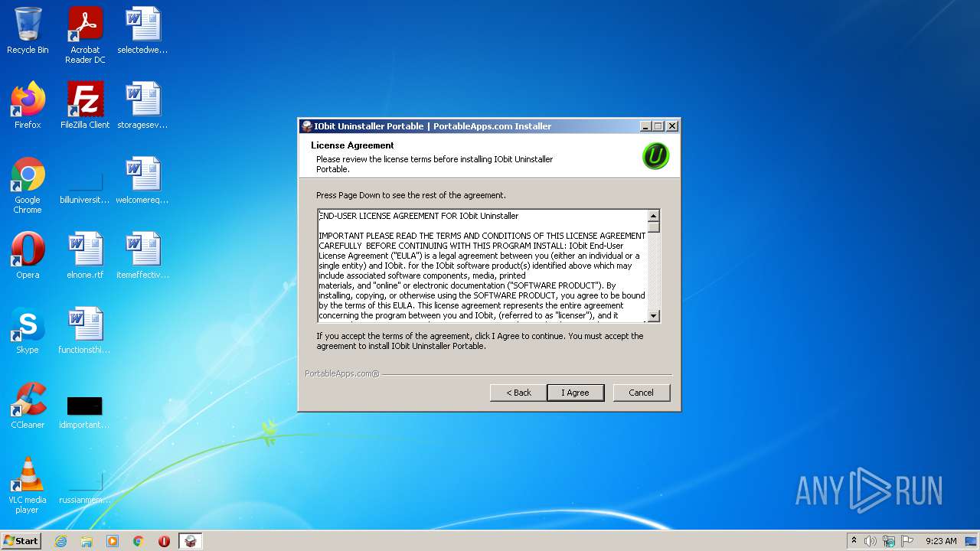The width and height of the screenshot is (980, 551).
Task: Click inside the EULA text box
Action: pos(482,266)
